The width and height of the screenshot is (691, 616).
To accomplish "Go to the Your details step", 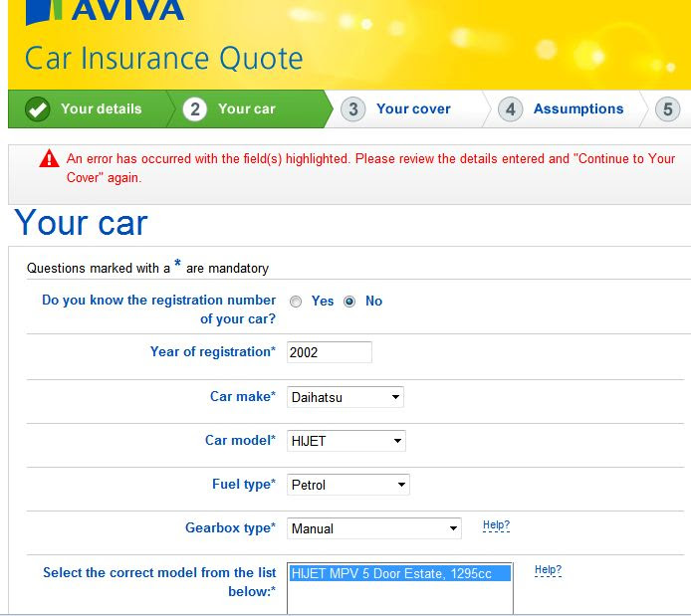I will (x=101, y=108).
